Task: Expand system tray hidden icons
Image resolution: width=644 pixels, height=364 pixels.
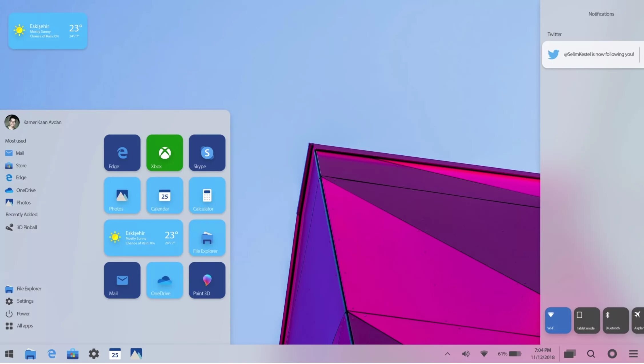Action: tap(447, 354)
